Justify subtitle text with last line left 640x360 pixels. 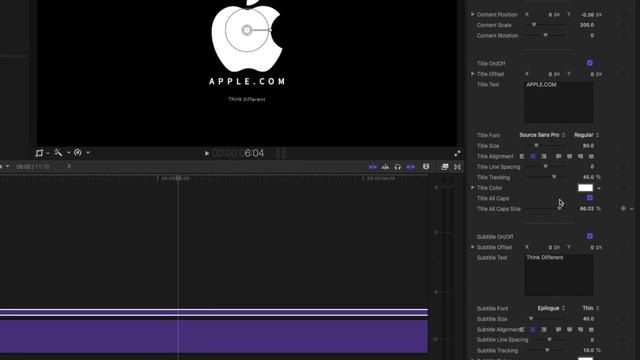pos(558,329)
